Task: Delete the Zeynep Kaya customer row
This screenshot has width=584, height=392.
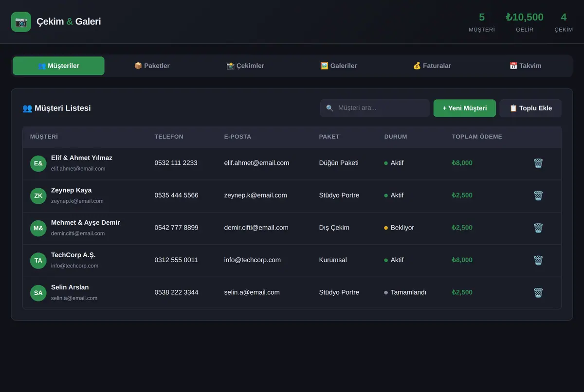Action: point(538,196)
